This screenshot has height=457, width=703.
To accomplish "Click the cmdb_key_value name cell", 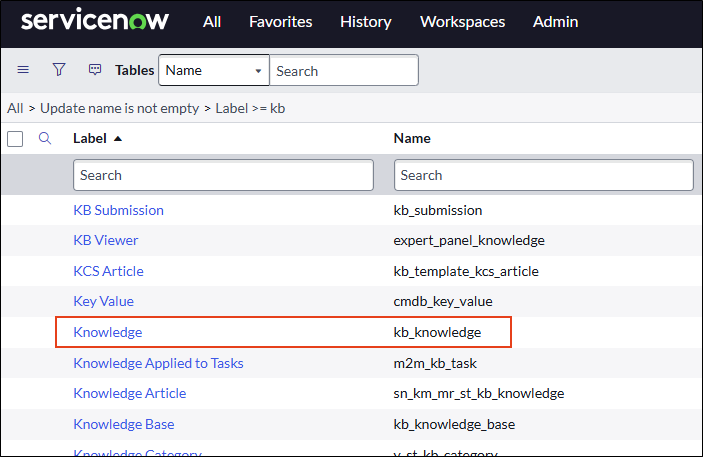I will 443,301.
